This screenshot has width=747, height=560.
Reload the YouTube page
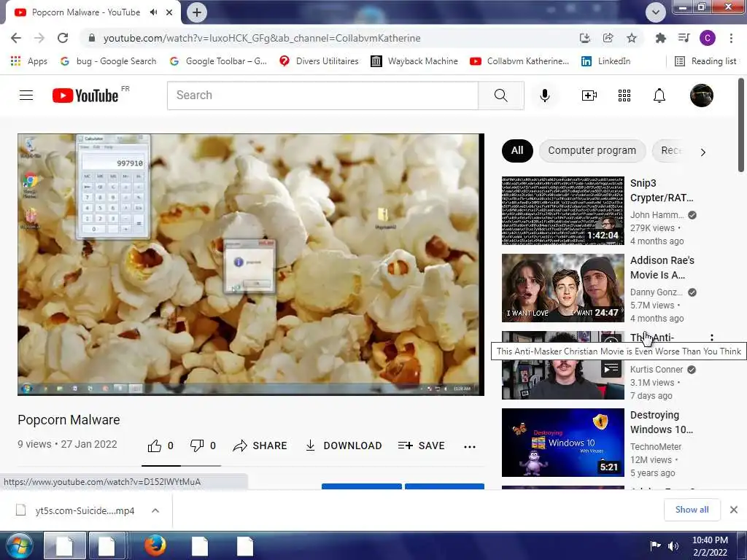tap(63, 38)
